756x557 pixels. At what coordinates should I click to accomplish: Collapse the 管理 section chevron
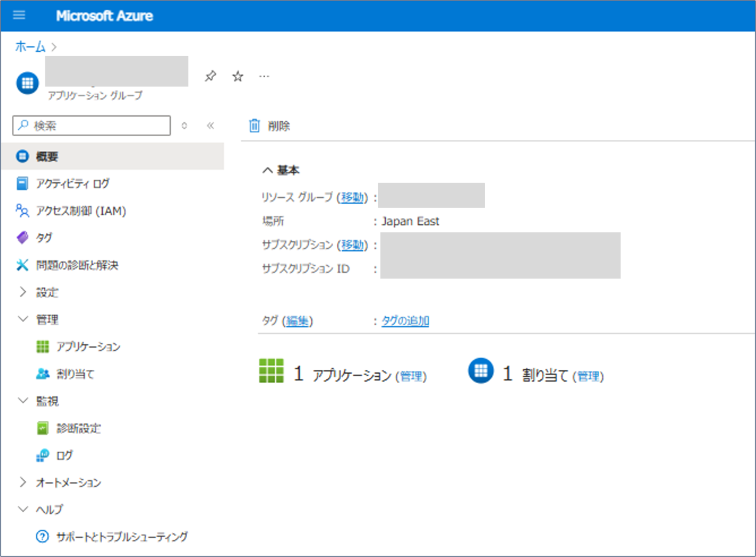23,319
